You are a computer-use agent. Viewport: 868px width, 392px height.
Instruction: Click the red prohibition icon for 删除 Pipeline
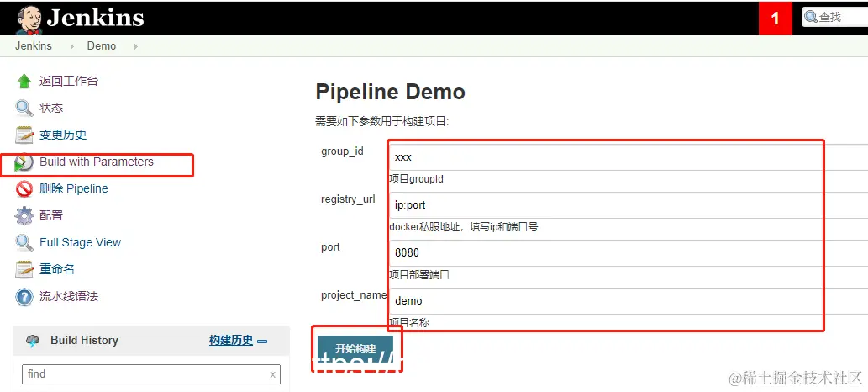(x=24, y=189)
